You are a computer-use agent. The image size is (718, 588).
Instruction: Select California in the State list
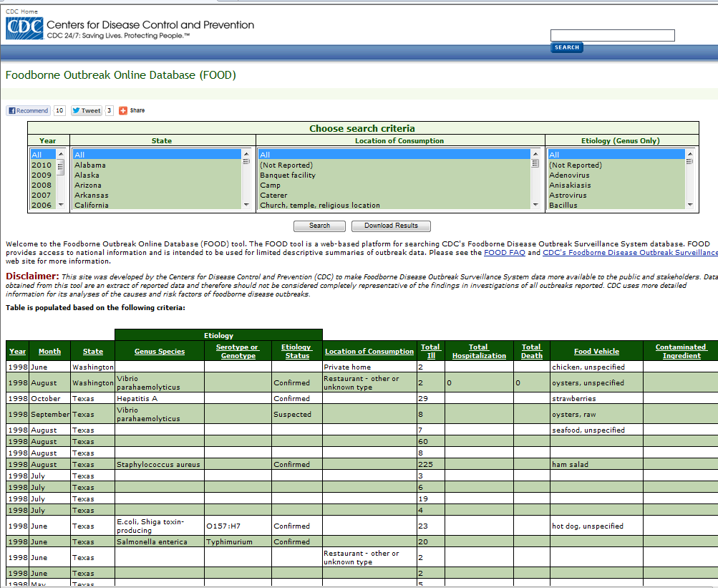pos(92,205)
